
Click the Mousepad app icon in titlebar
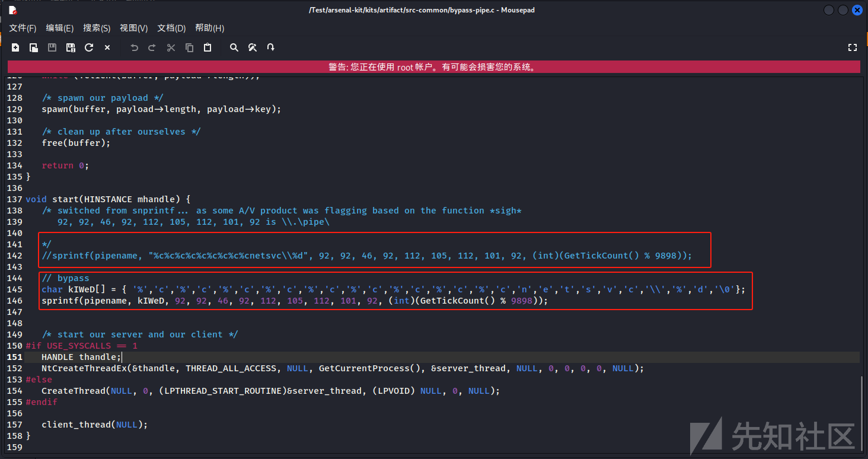click(12, 9)
